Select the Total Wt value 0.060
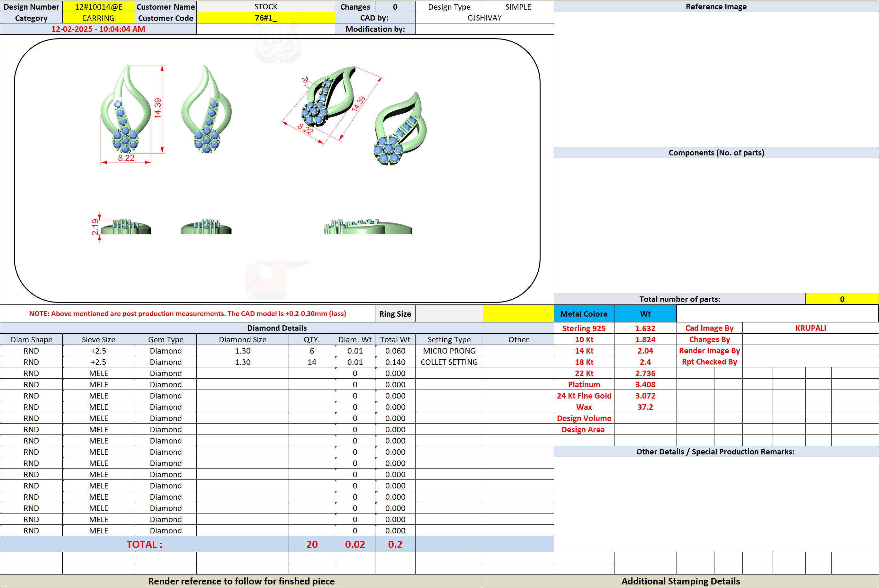 click(395, 351)
